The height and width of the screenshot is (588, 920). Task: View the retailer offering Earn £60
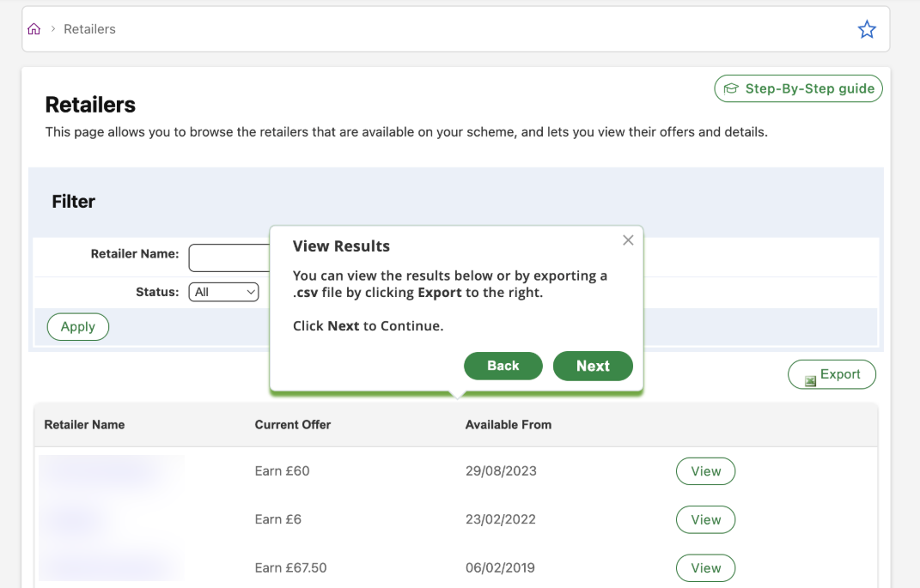click(705, 471)
